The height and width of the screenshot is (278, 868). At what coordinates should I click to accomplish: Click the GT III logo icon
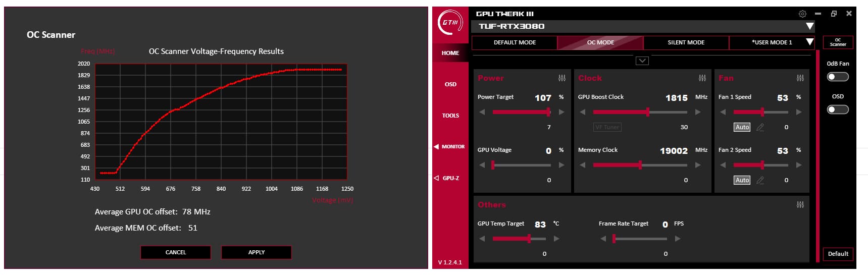tap(450, 22)
